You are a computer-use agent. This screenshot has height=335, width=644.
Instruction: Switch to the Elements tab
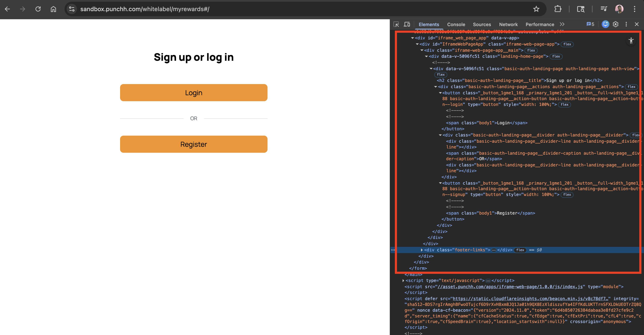click(429, 24)
